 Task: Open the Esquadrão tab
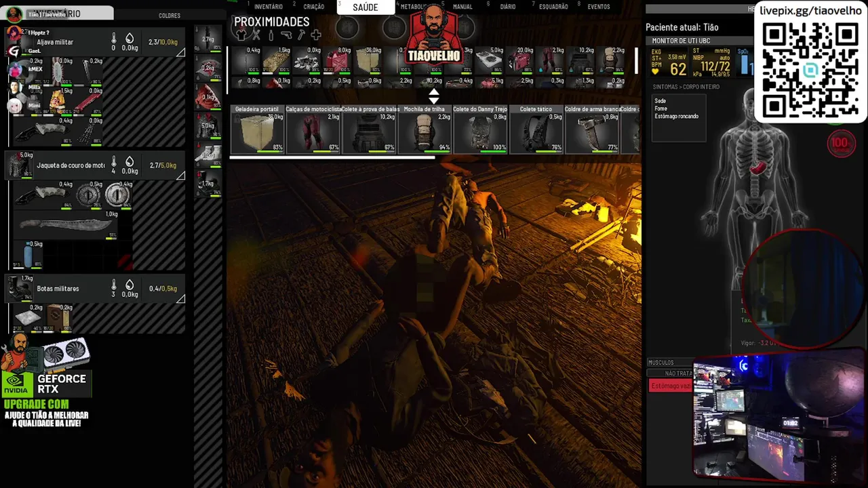[553, 7]
